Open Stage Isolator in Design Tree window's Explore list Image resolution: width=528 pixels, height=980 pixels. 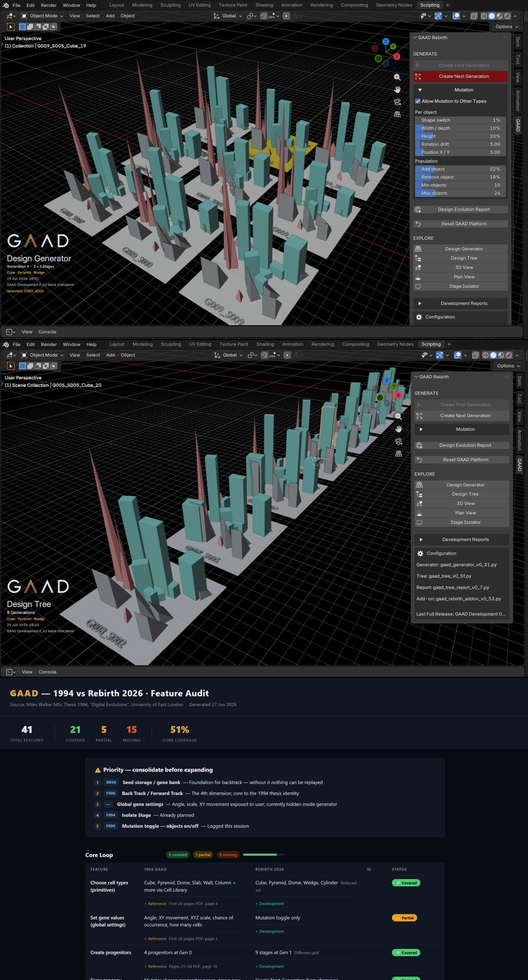pyautogui.click(x=462, y=522)
